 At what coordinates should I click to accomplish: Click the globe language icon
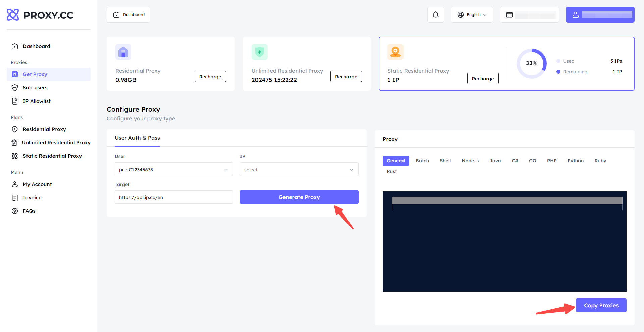[x=461, y=15]
